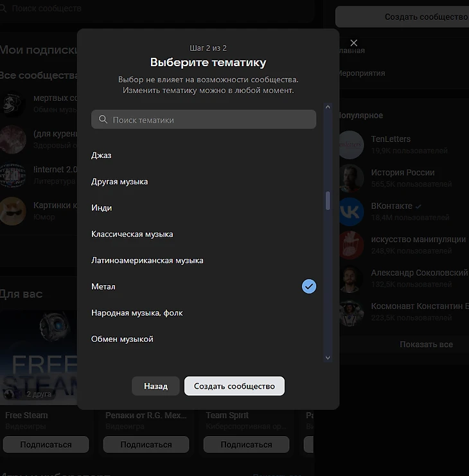This screenshot has width=469, height=476.
Task: Click the История России avatar
Action: pos(351,178)
